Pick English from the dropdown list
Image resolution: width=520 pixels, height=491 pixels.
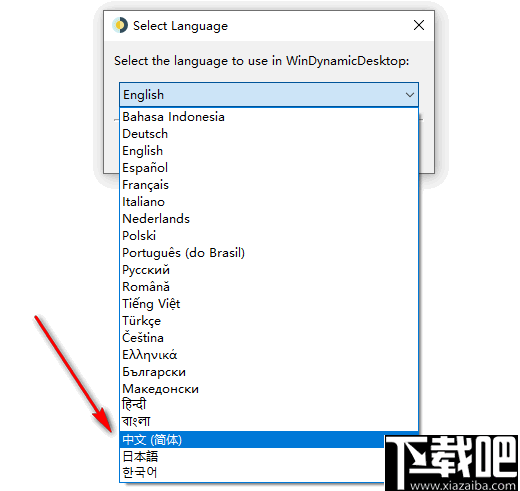click(269, 151)
